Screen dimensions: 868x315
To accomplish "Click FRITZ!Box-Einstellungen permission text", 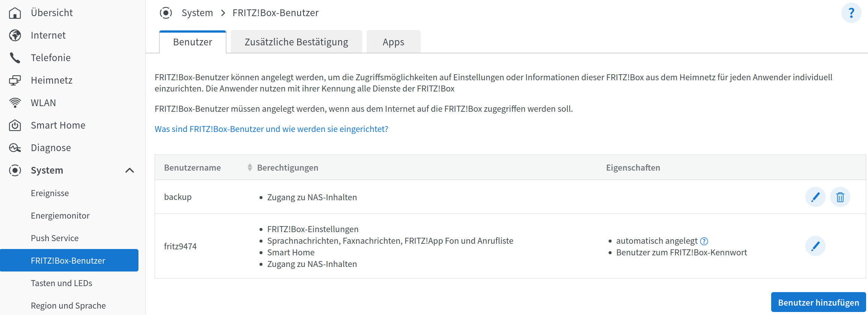I will click(x=313, y=229).
